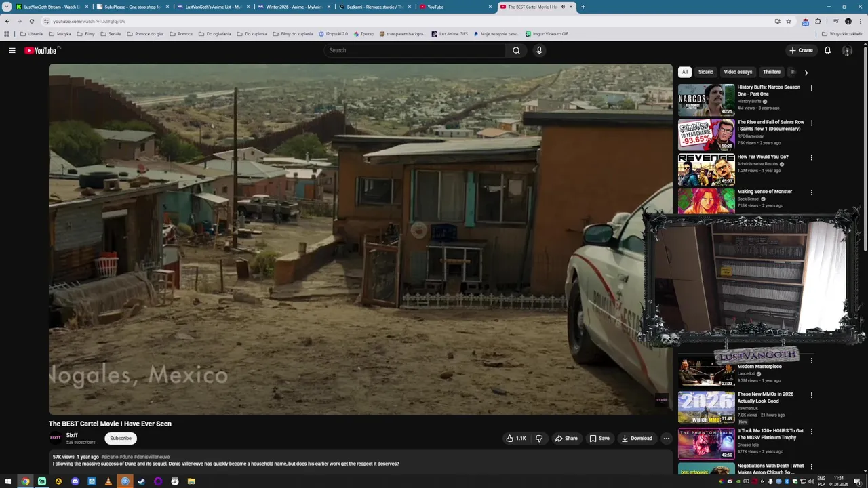Screen dimensions: 868x488
Task: Open Steam from the taskbar
Action: 141,481
